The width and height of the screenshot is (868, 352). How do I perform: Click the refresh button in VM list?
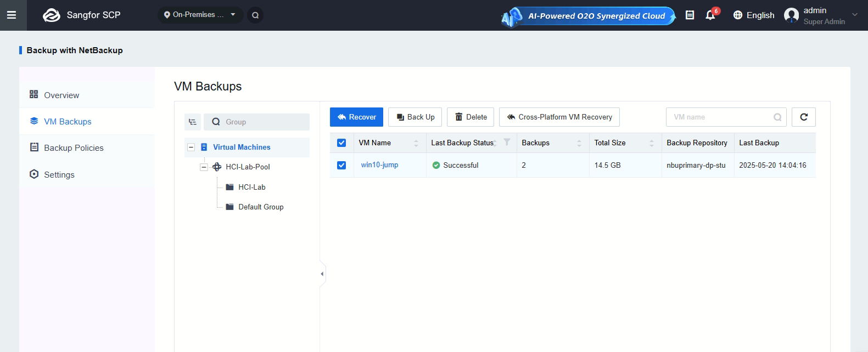804,117
